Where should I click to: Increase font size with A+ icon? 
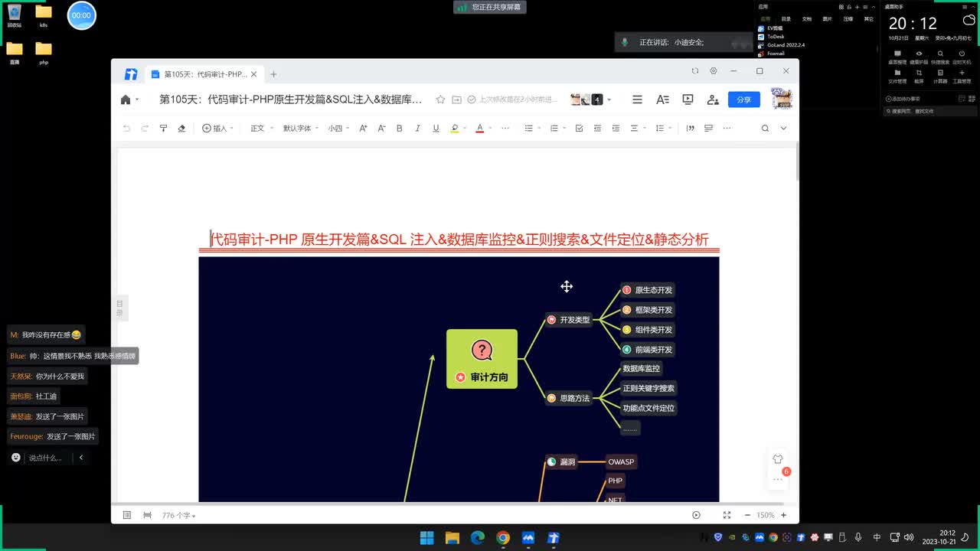tap(363, 129)
